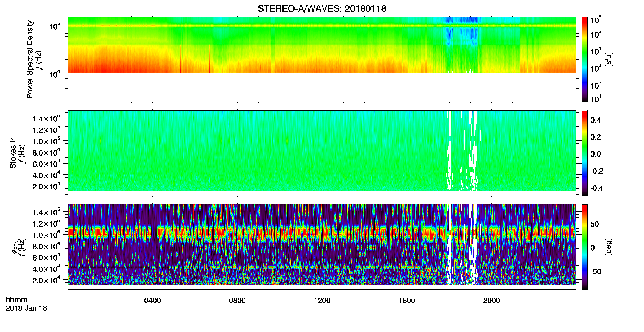Click the phi RTN degrees color bar
This screenshot has width=644, height=332.
pyautogui.click(x=585, y=247)
